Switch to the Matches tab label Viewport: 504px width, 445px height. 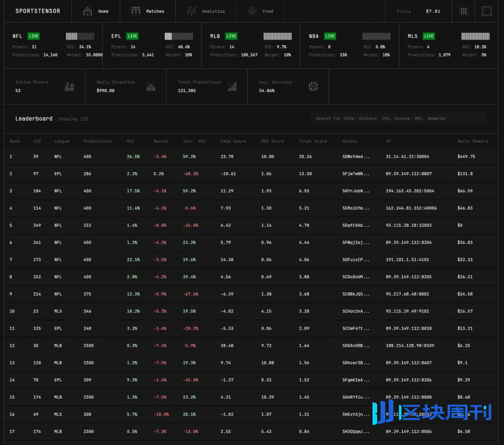pyautogui.click(x=155, y=11)
